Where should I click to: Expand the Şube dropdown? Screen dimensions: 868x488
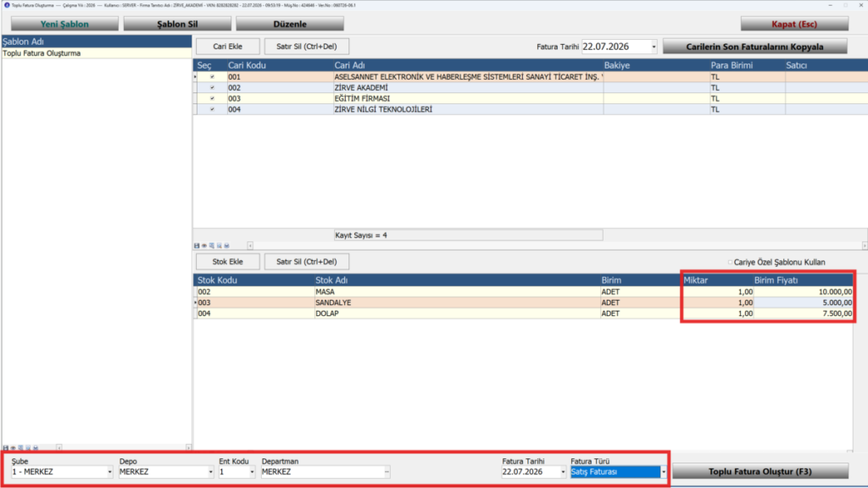(109, 472)
